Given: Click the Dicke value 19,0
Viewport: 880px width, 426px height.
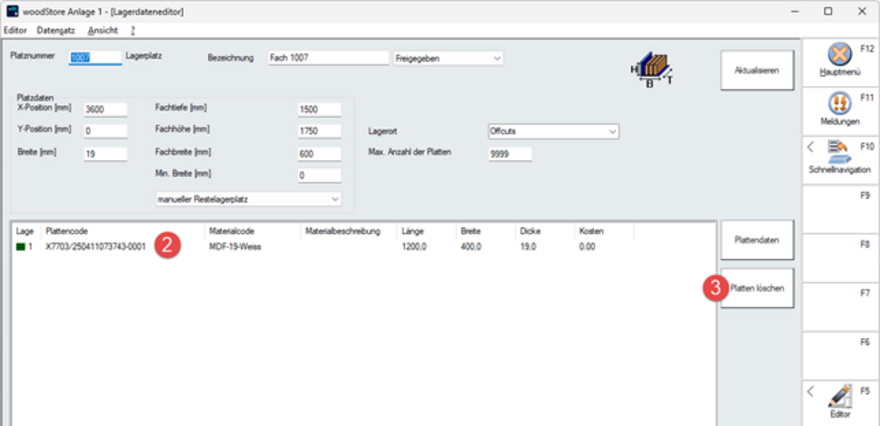Looking at the screenshot, I should 528,247.
